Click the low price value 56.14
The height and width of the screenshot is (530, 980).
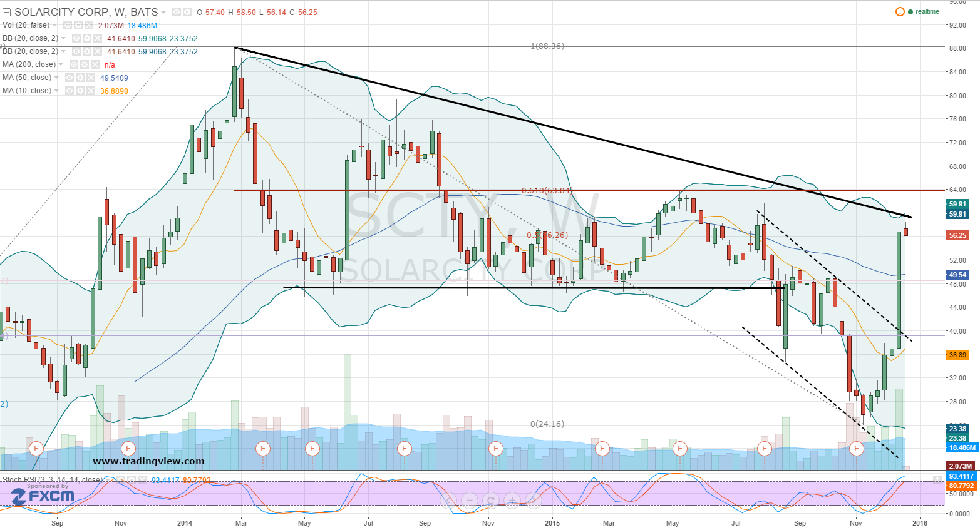[x=276, y=13]
